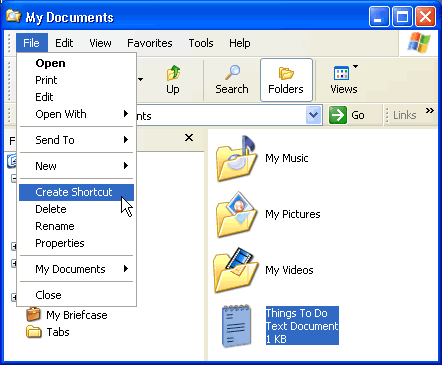442x365 pixels.
Task: Click the Tabs folder icon
Action: tap(34, 332)
